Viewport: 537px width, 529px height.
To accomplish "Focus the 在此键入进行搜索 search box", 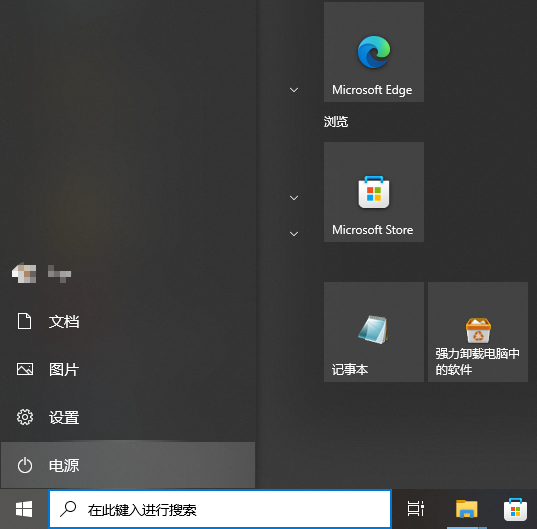I will click(220, 509).
